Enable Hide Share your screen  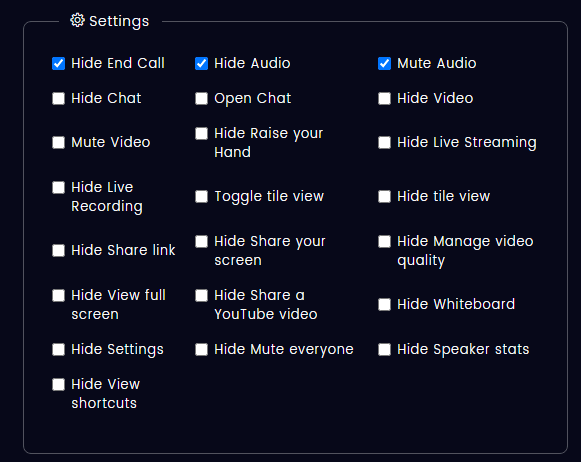pyautogui.click(x=202, y=242)
